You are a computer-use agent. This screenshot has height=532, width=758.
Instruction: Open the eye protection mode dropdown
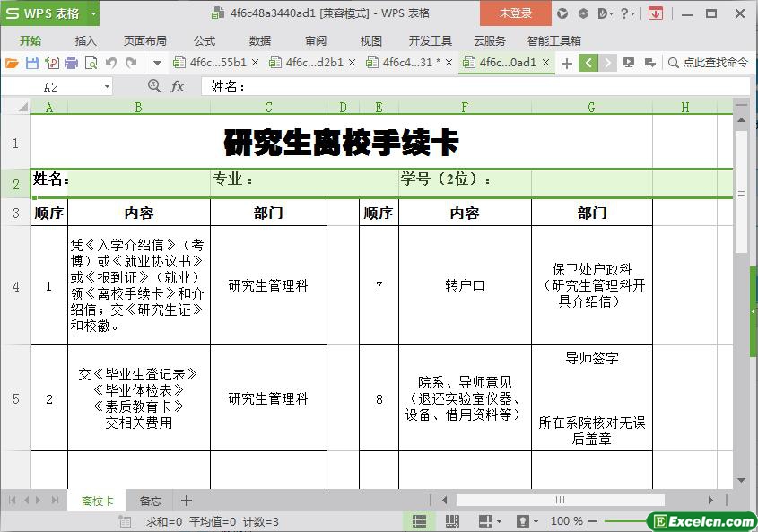tap(536, 521)
